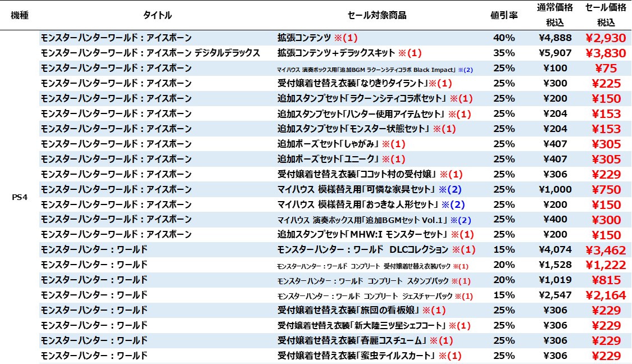Click the 値引率 column header
Screen dimensions: 632x364
pos(504,15)
